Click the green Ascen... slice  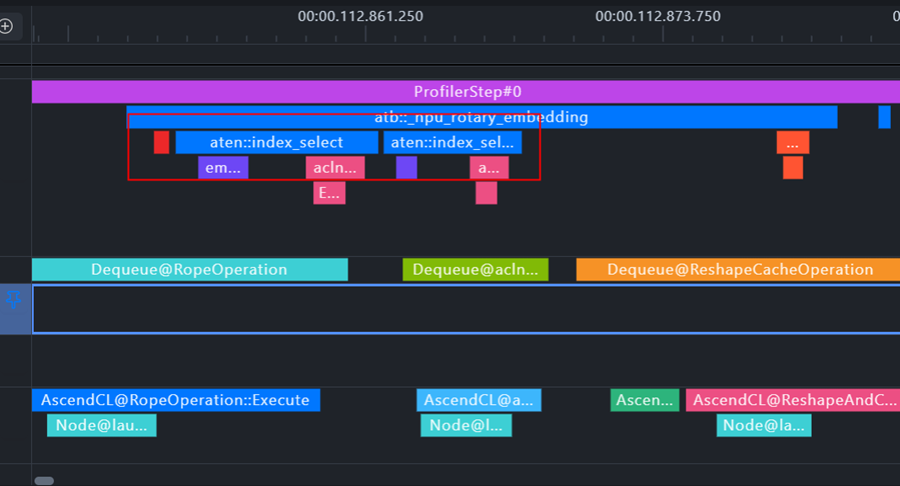(x=645, y=400)
